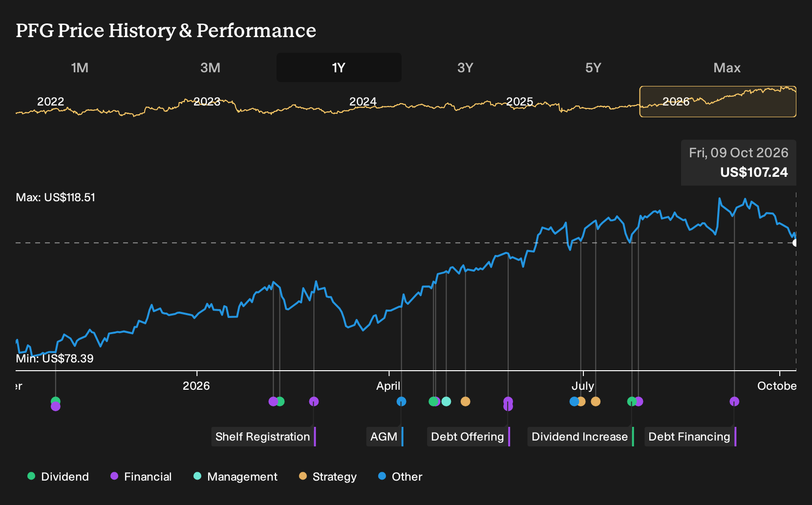Switch to the 1M time range

(x=80, y=67)
